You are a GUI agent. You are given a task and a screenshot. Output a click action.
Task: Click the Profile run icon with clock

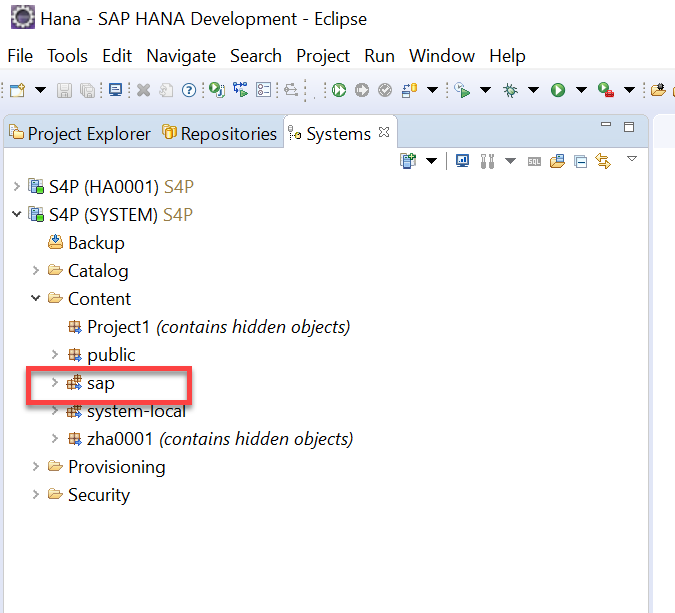point(462,90)
